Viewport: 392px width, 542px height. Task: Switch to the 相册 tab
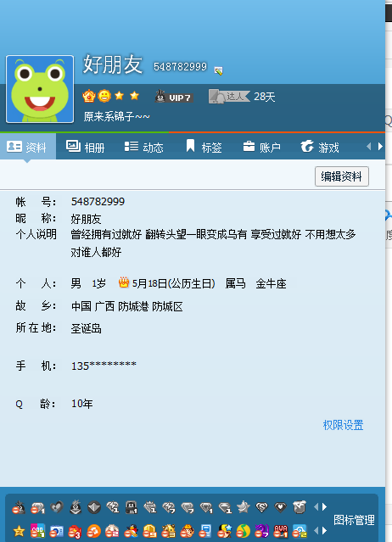[x=85, y=147]
